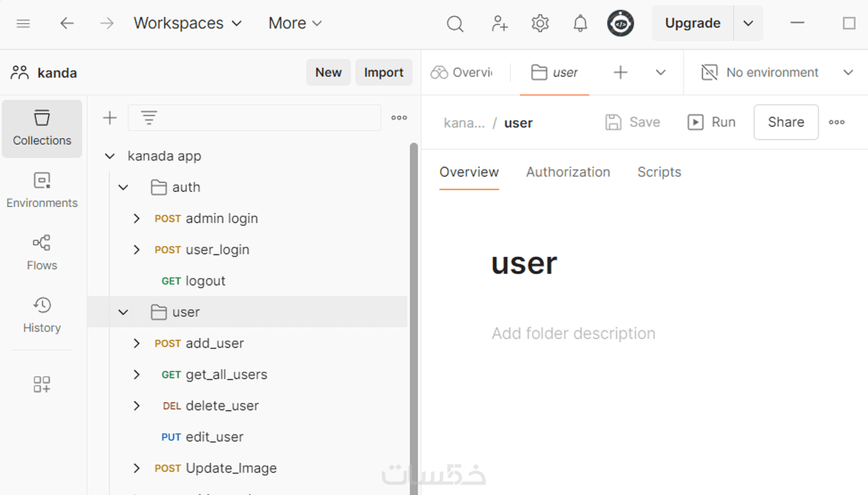The height and width of the screenshot is (495, 868).
Task: Select the logout GET request
Action: [205, 281]
